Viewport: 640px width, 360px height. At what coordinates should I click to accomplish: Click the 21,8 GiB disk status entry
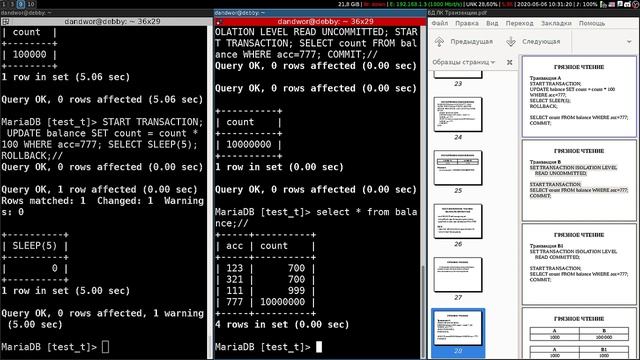point(349,4)
